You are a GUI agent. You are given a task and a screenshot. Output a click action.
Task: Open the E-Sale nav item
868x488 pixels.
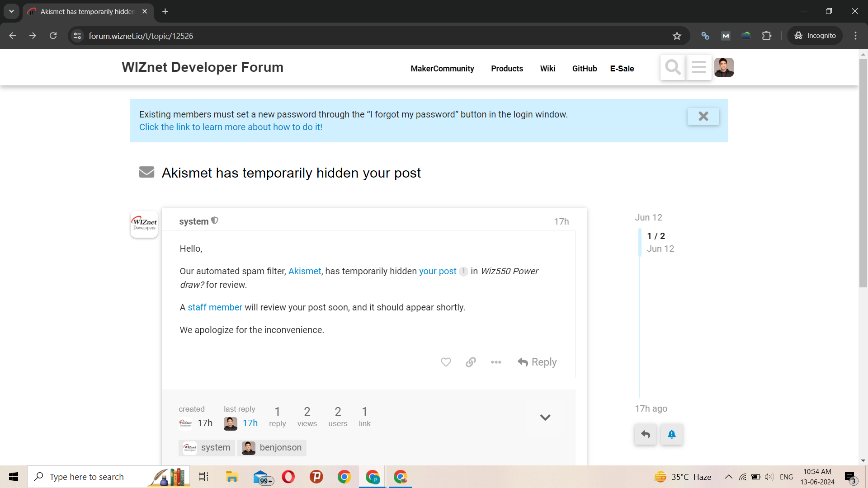tap(622, 69)
